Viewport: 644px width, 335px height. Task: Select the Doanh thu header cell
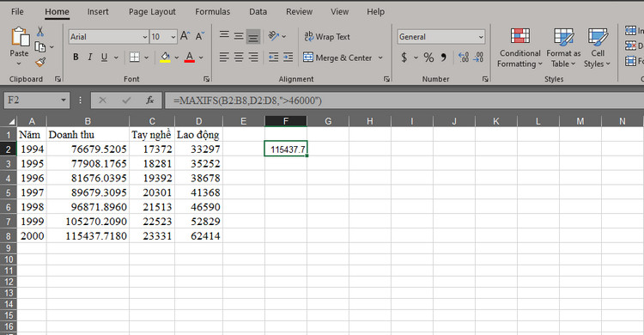(88, 134)
